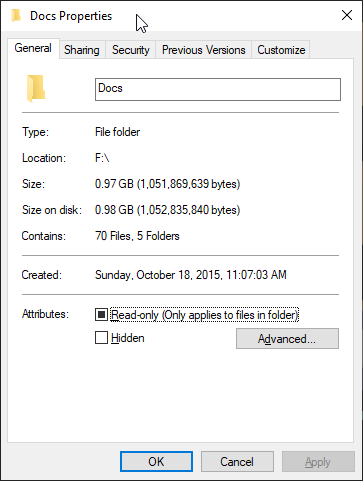Viewport: 363px width, 481px height.
Task: Click the folder icon in the title bar
Action: pyautogui.click(x=16, y=16)
